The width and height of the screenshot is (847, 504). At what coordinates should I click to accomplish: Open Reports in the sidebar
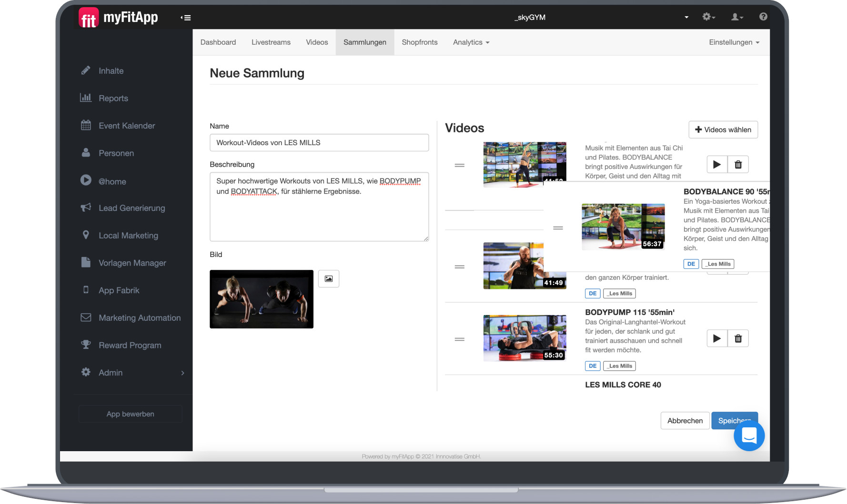(113, 98)
